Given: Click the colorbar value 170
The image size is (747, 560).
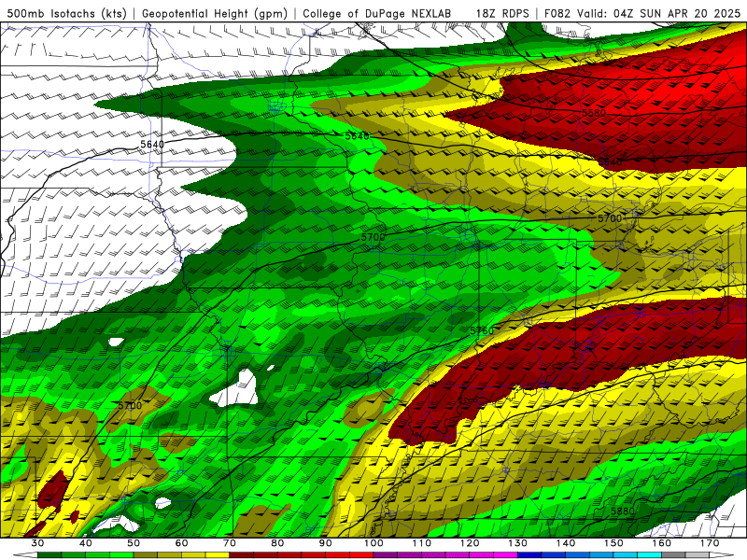Looking at the screenshot, I should (x=711, y=543).
